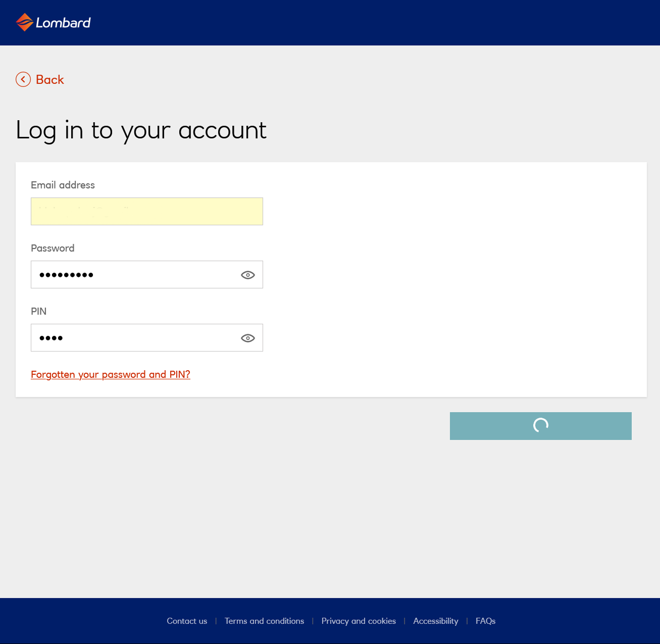Open 'Forgotten your password and PIN?' link
The width and height of the screenshot is (660, 644).
(111, 374)
